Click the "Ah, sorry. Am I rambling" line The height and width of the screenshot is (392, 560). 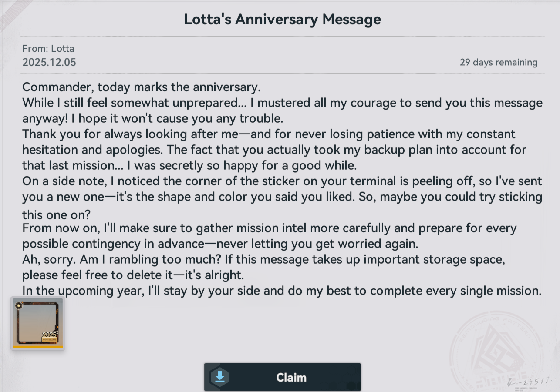click(x=264, y=259)
